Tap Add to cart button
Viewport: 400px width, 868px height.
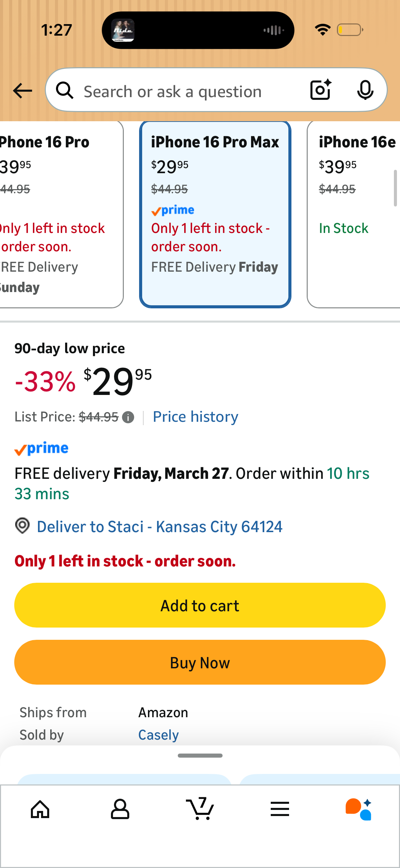point(200,605)
